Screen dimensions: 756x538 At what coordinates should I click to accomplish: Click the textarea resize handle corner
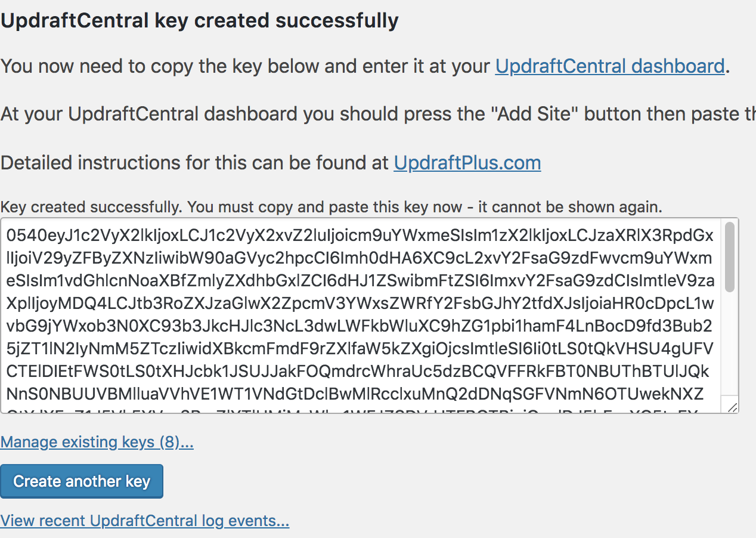pyautogui.click(x=732, y=407)
